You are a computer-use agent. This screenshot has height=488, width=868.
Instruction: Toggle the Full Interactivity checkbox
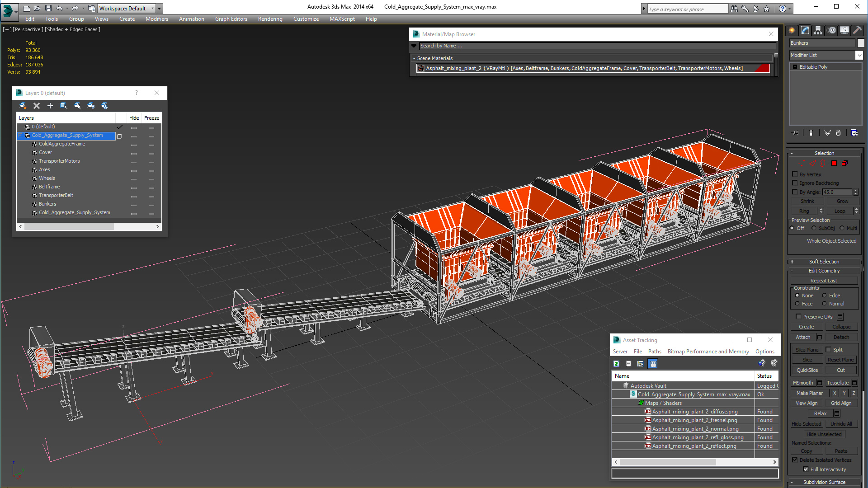point(806,469)
